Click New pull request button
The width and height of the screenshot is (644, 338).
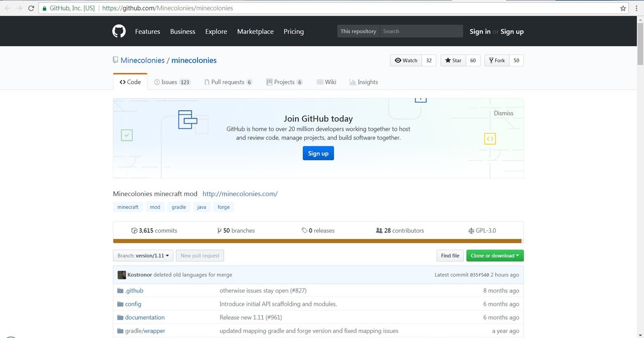(x=200, y=256)
